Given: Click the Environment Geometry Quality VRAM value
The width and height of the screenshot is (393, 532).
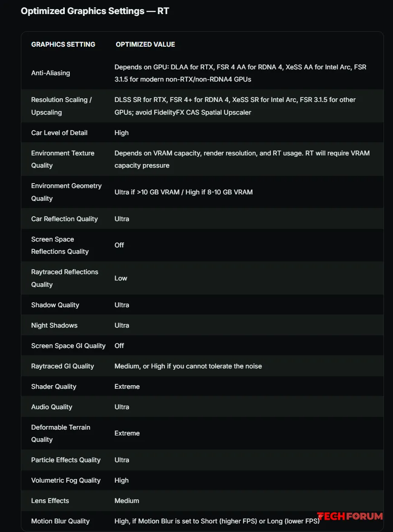Looking at the screenshot, I should click(x=184, y=192).
